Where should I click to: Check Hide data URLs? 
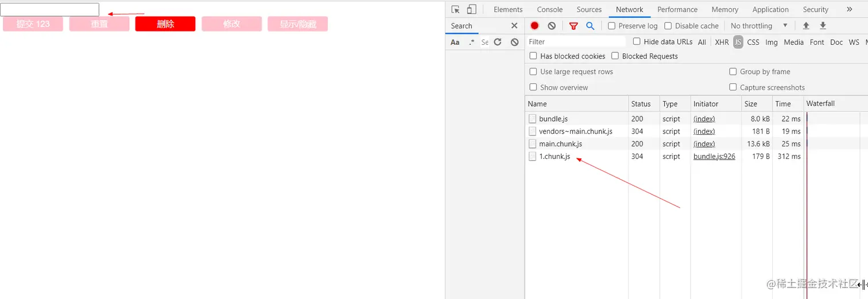click(637, 41)
